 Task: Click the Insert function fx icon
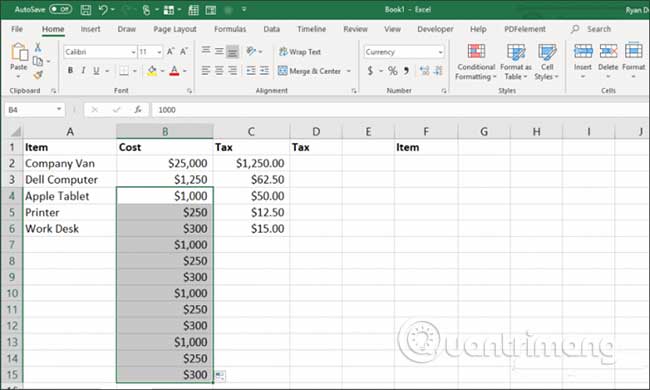pyautogui.click(x=138, y=110)
